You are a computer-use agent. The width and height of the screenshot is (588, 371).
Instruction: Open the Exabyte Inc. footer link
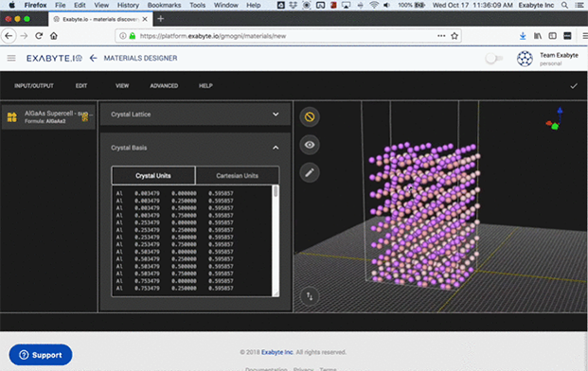coord(277,352)
